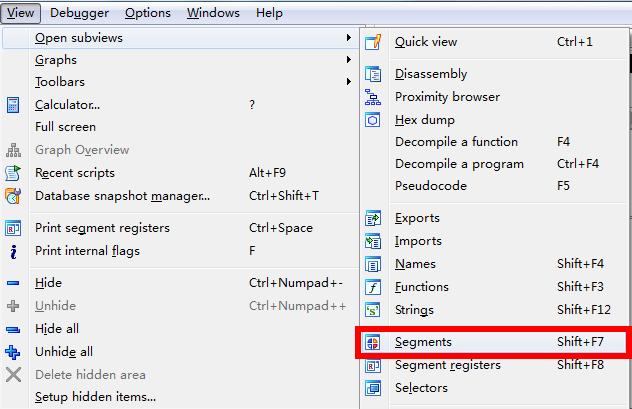Click the Quick view pencil icon
The width and height of the screenshot is (632, 409).
[373, 42]
